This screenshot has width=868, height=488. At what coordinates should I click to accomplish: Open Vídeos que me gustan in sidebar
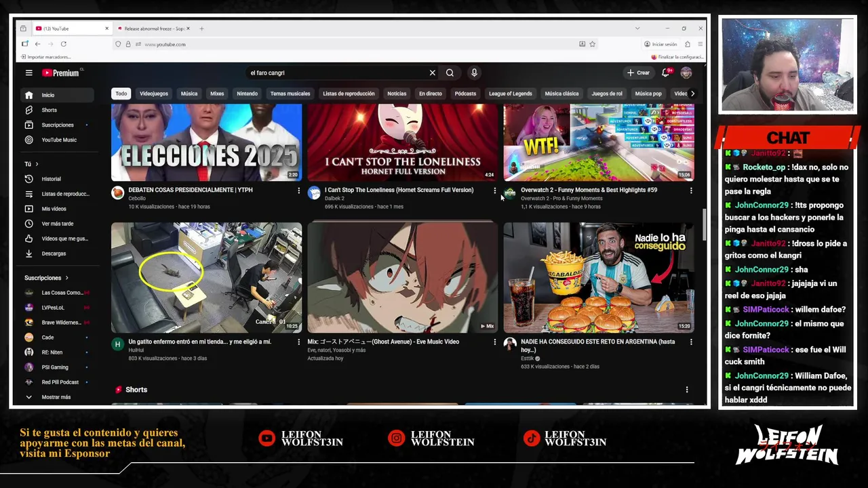56,239
